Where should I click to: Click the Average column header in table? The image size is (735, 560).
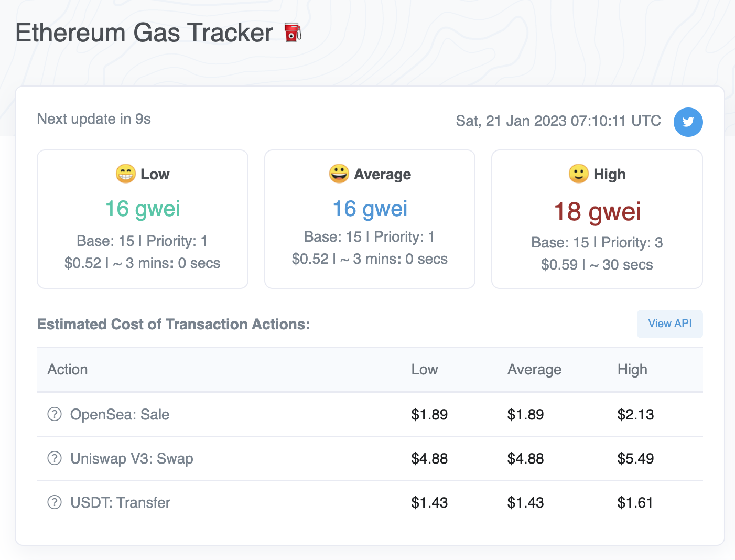point(534,370)
